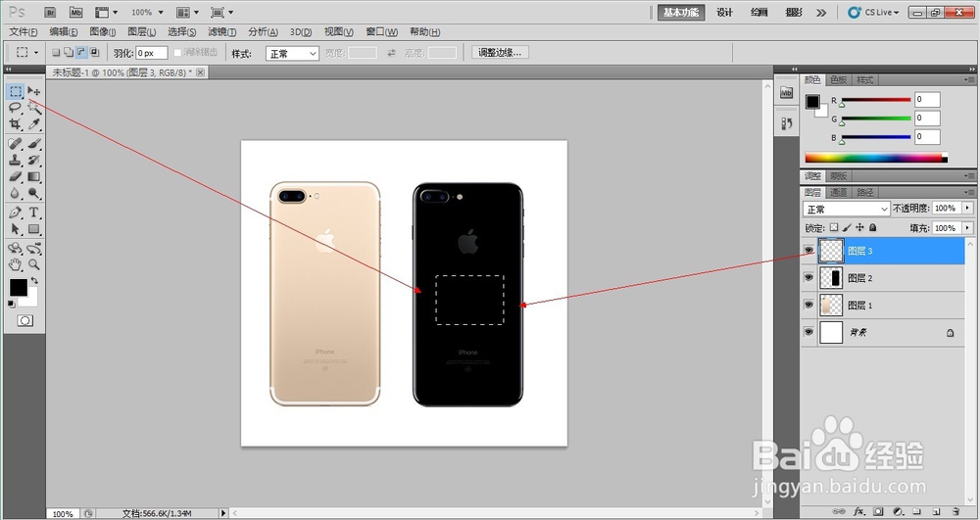Open Mini Bridge from the application bar
The width and height of the screenshot is (980, 520).
coord(75,12)
